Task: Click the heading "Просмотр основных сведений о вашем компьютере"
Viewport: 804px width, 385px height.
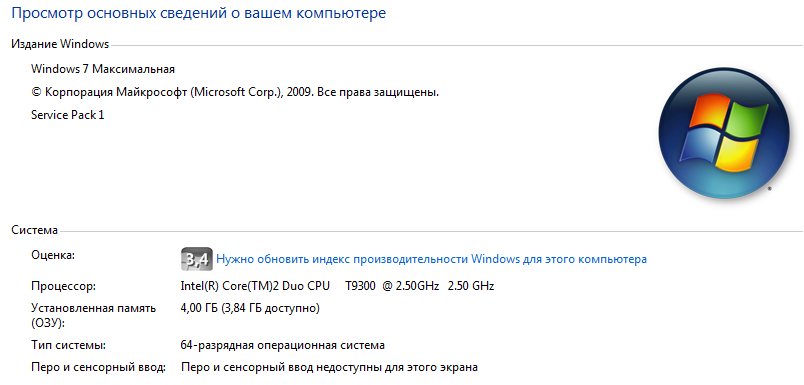Action: 198,13
